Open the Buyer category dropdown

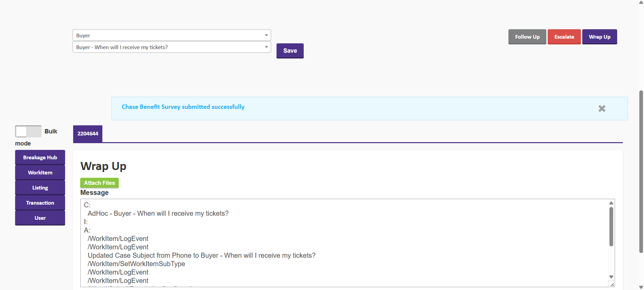[x=171, y=35]
